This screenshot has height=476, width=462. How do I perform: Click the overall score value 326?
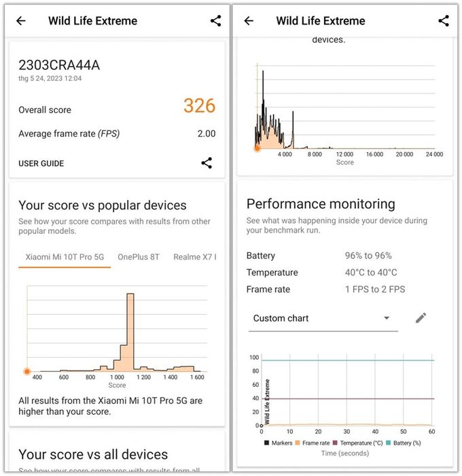[x=199, y=106]
